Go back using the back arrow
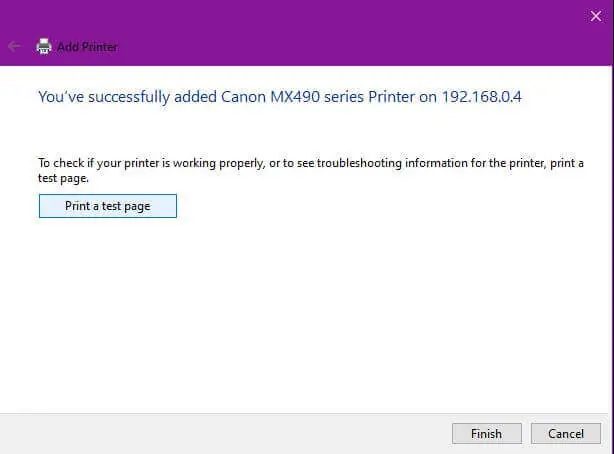 point(14,47)
